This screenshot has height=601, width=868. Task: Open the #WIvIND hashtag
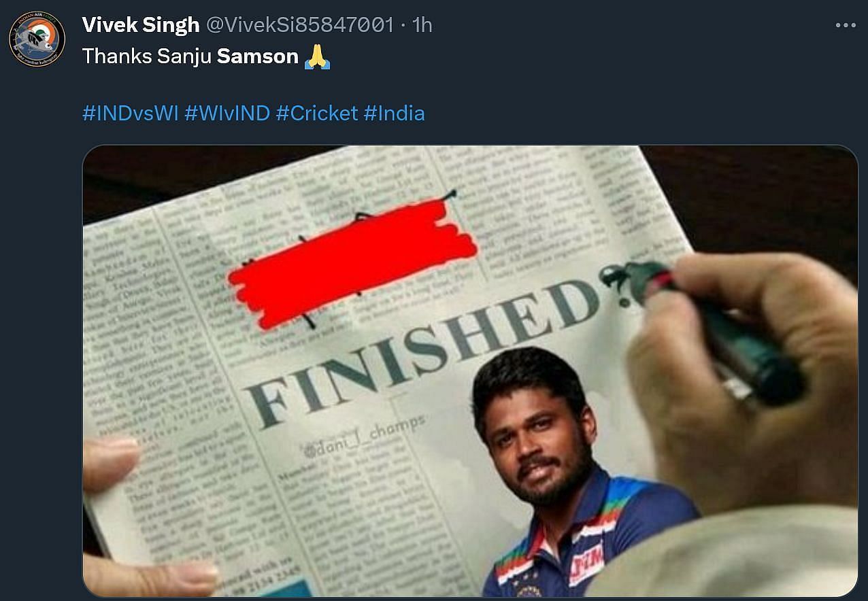pos(227,113)
